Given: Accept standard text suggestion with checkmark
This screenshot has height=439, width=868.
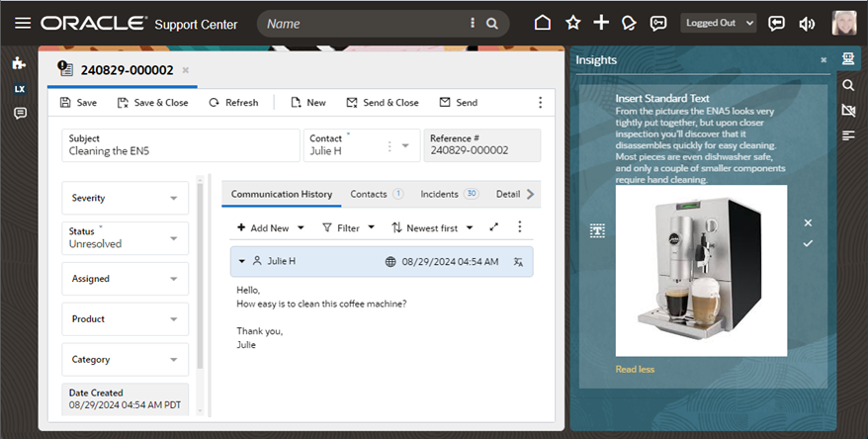Looking at the screenshot, I should (x=809, y=243).
